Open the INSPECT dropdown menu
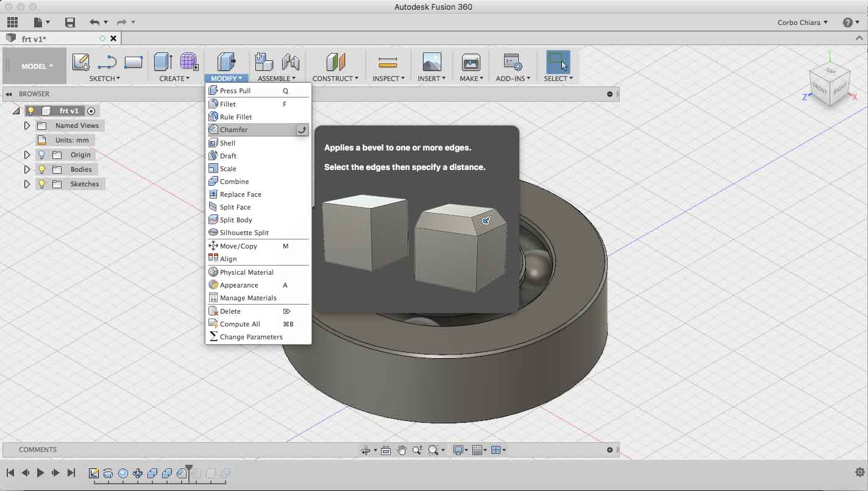Screen dimensions: 868x491 click(388, 79)
